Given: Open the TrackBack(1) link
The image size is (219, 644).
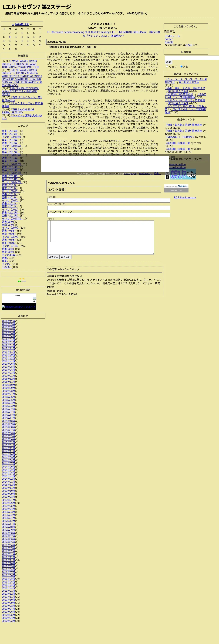Looking at the screenshot, I should click(x=145, y=173).
